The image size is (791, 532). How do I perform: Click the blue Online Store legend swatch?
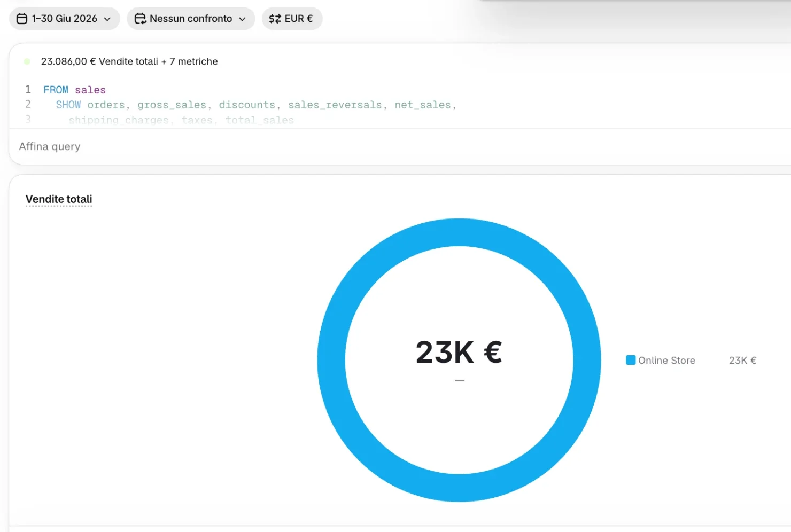631,360
